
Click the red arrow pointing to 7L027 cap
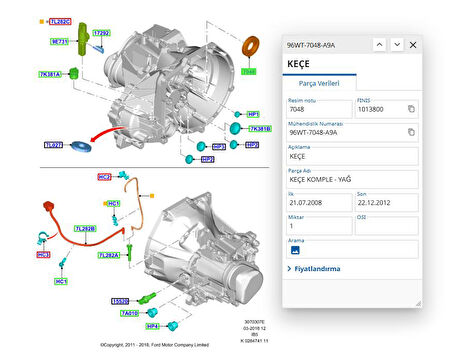(x=107, y=133)
